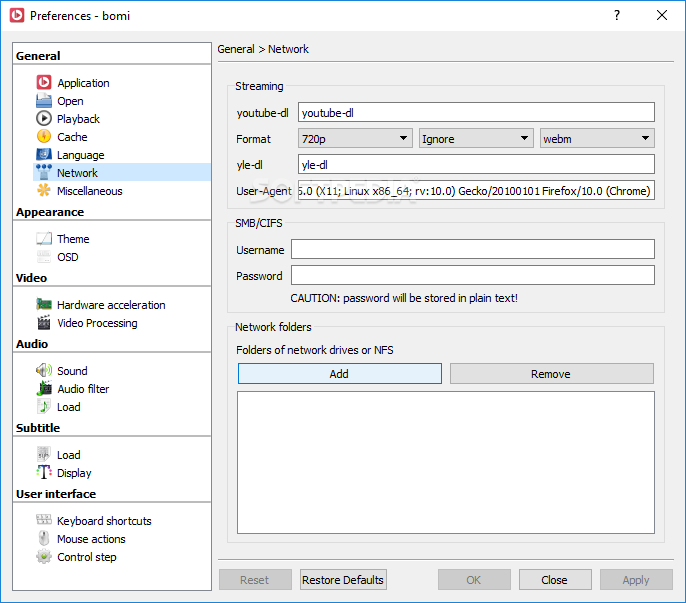Click the Network icon in sidebar
The image size is (686, 603).
coord(44,172)
